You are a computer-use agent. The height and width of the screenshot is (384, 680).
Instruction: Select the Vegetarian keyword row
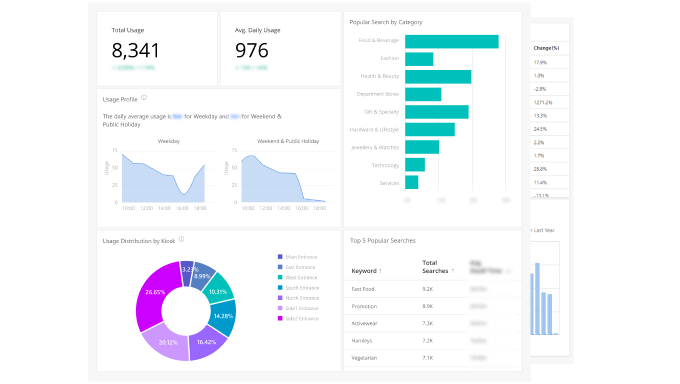432,358
